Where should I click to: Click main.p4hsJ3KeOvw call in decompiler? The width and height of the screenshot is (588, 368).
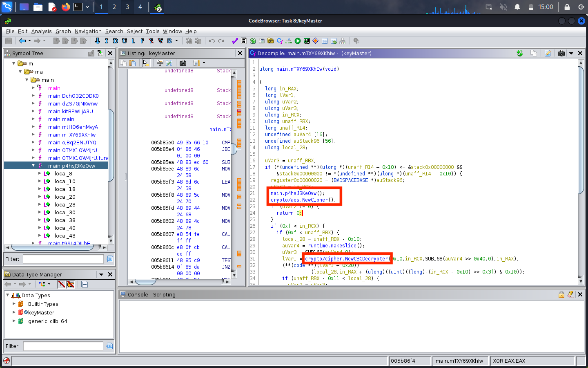(297, 193)
